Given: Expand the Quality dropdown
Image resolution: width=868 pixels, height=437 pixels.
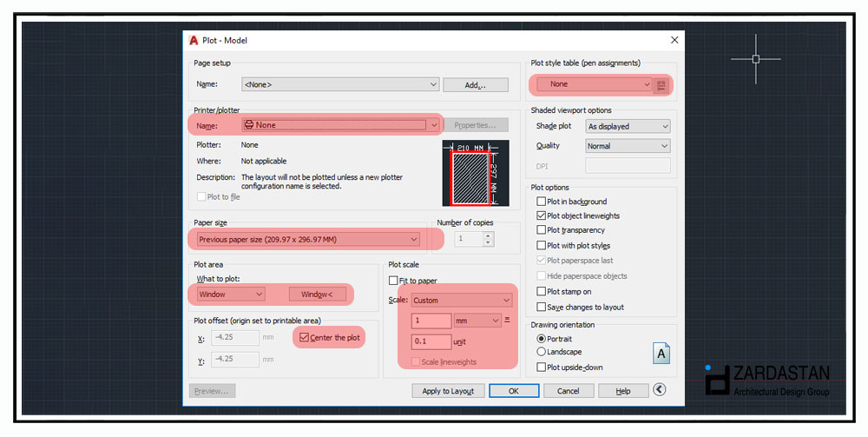Looking at the screenshot, I should [628, 146].
